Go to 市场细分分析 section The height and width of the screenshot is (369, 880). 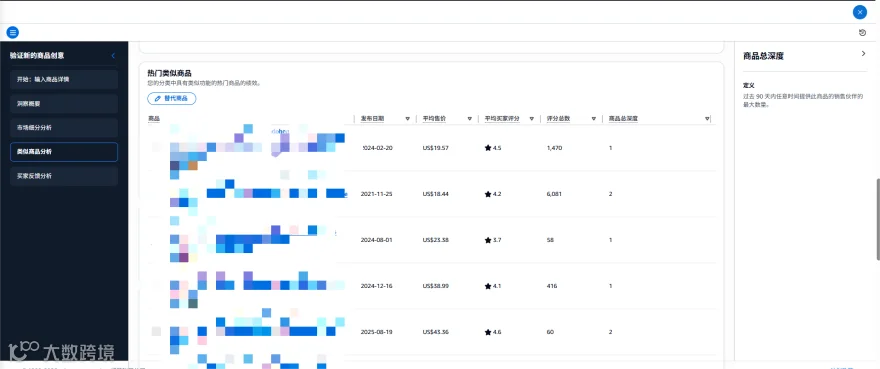(x=64, y=128)
